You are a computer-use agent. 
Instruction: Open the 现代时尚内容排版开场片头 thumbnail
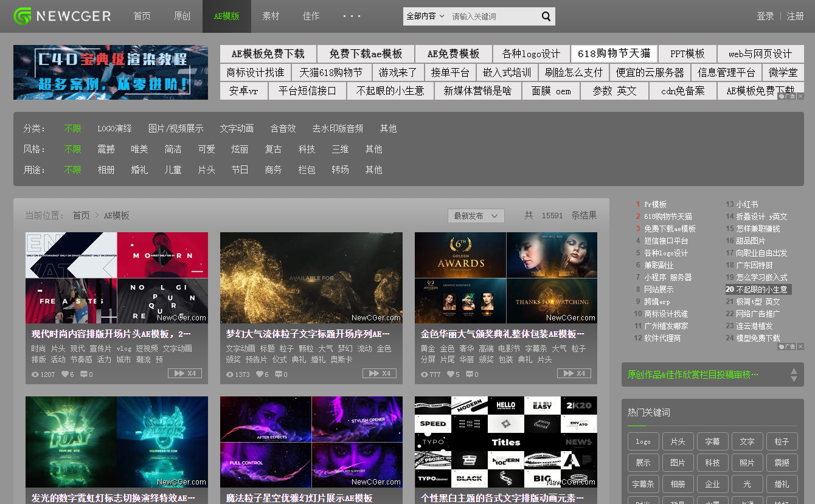click(x=117, y=278)
